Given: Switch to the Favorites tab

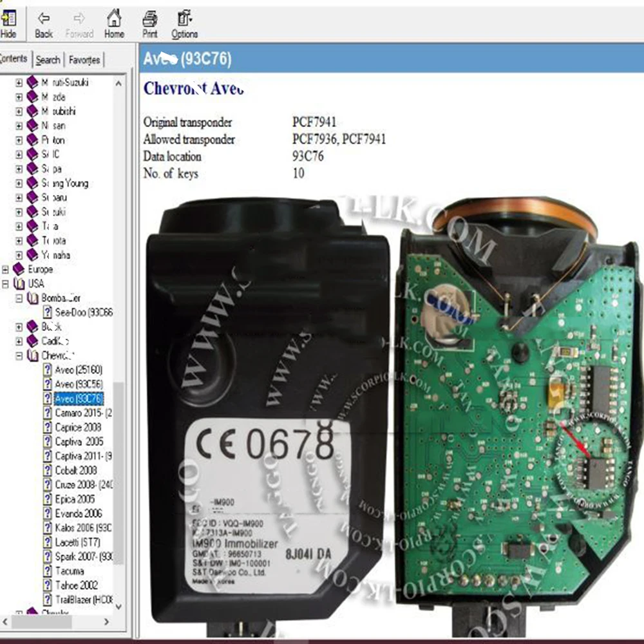Looking at the screenshot, I should click(x=84, y=60).
